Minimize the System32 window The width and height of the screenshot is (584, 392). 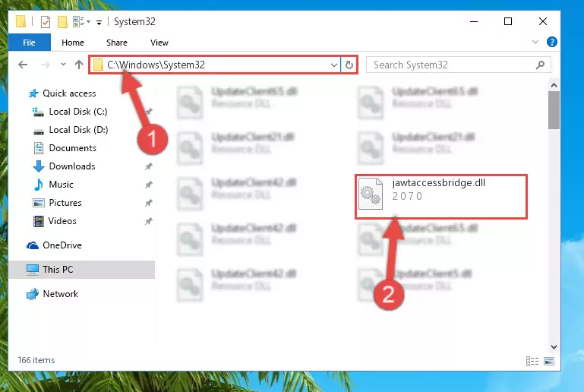pos(474,21)
